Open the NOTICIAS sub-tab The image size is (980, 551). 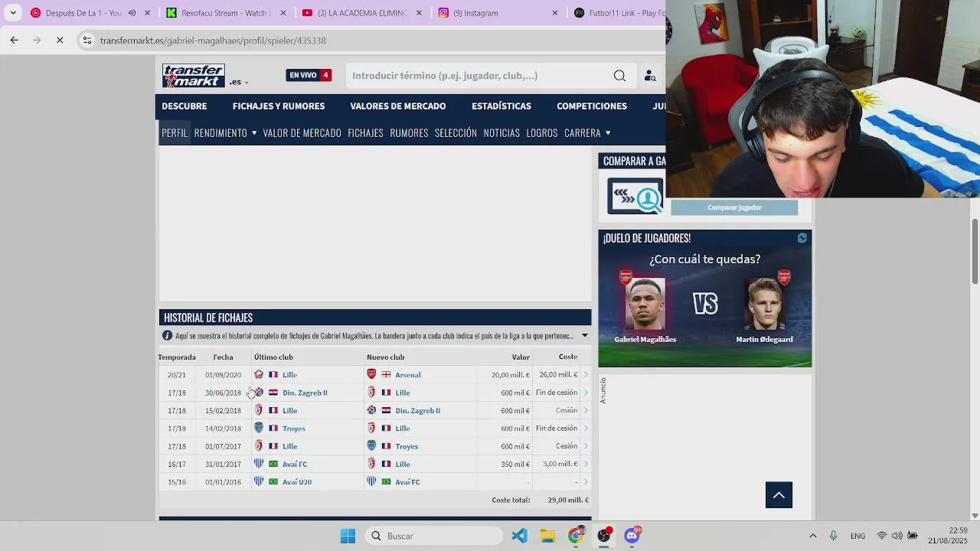click(501, 133)
